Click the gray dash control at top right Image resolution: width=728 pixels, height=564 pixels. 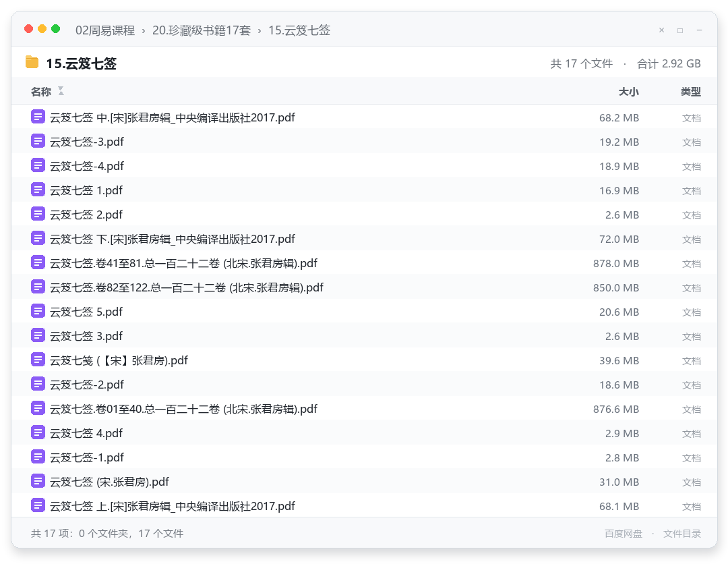[x=699, y=30]
